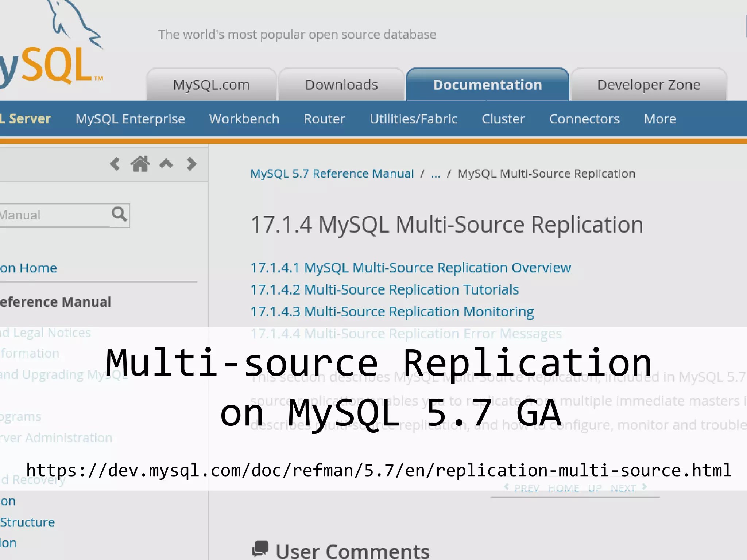Click the ellipsis breadcrumb link
The height and width of the screenshot is (560, 747).
coord(436,174)
